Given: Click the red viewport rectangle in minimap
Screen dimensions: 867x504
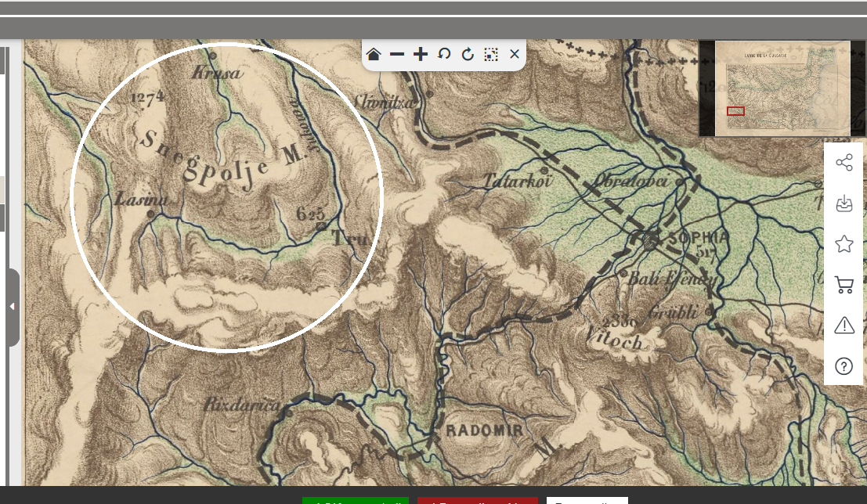Looking at the screenshot, I should coord(735,111).
